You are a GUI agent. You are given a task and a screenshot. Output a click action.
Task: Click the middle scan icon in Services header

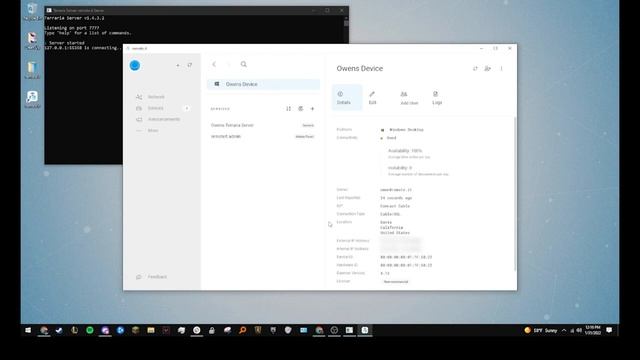[300, 109]
